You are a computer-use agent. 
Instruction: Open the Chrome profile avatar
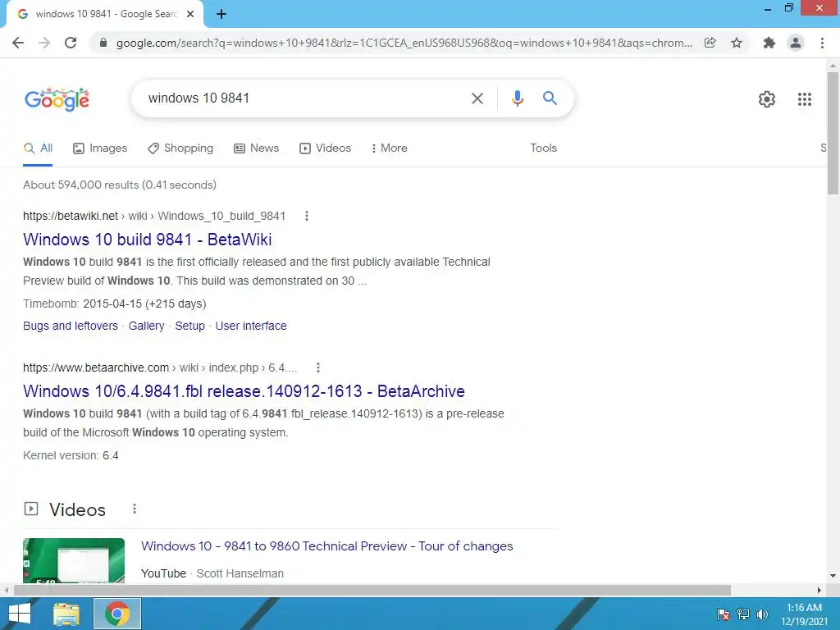point(796,43)
